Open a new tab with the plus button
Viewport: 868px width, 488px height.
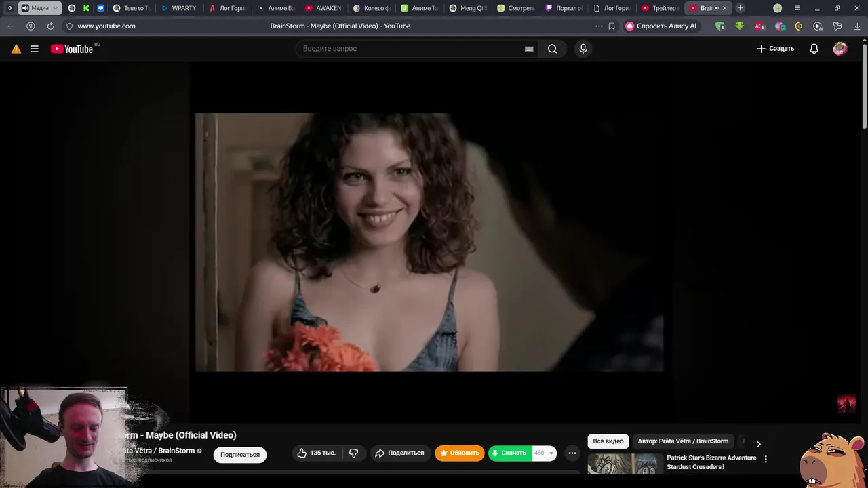point(740,8)
